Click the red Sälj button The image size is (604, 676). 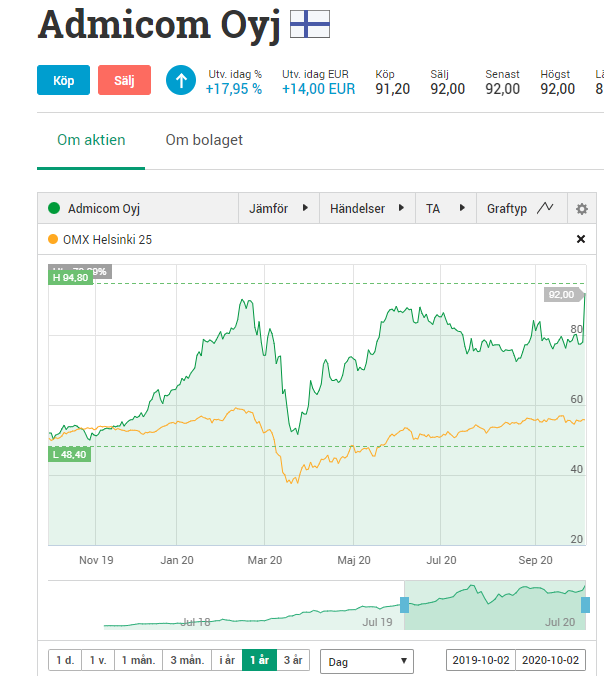tap(124, 80)
